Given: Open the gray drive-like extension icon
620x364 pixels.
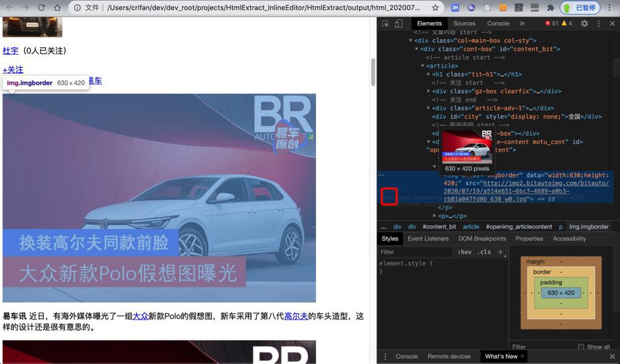Looking at the screenshot, I should coord(535,7).
